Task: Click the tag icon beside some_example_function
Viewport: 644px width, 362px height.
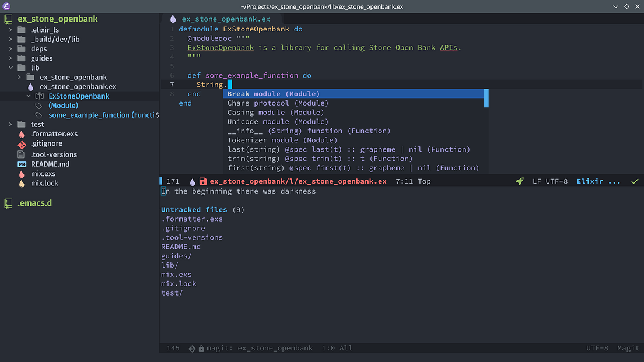Action: [38, 115]
